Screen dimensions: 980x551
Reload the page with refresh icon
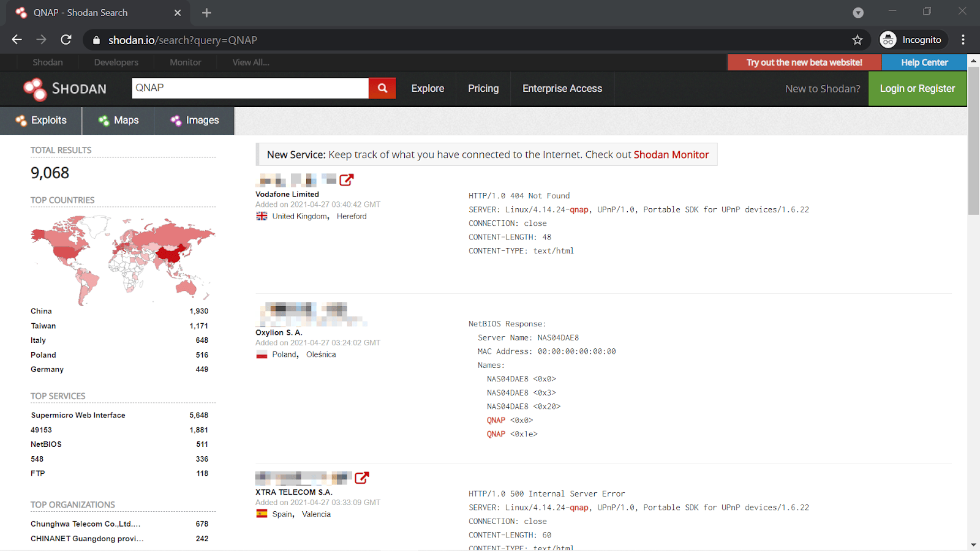point(66,40)
